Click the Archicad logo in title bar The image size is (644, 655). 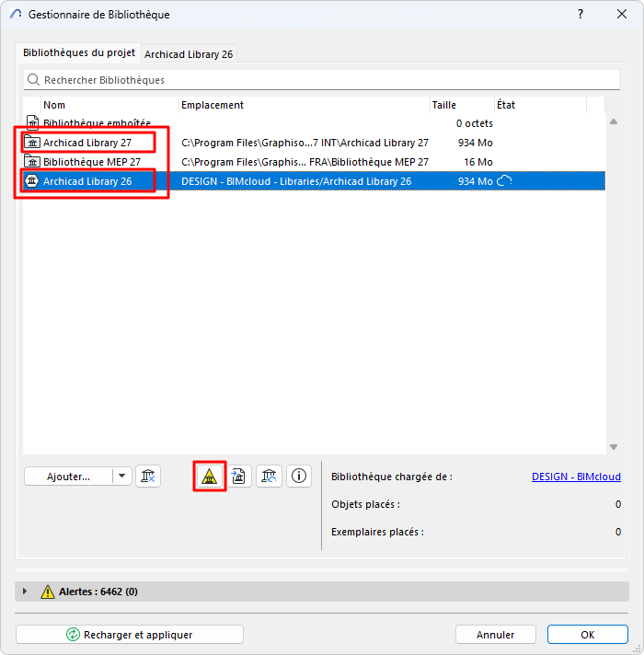[x=16, y=14]
